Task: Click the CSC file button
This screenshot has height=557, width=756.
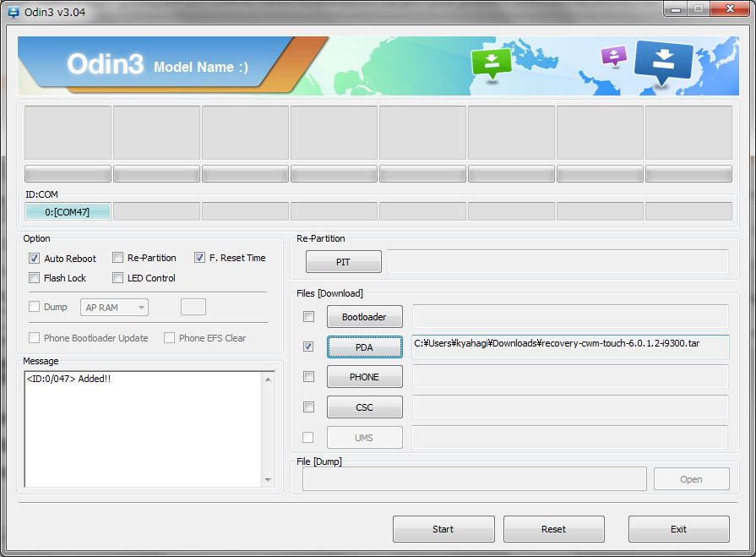Action: [365, 407]
